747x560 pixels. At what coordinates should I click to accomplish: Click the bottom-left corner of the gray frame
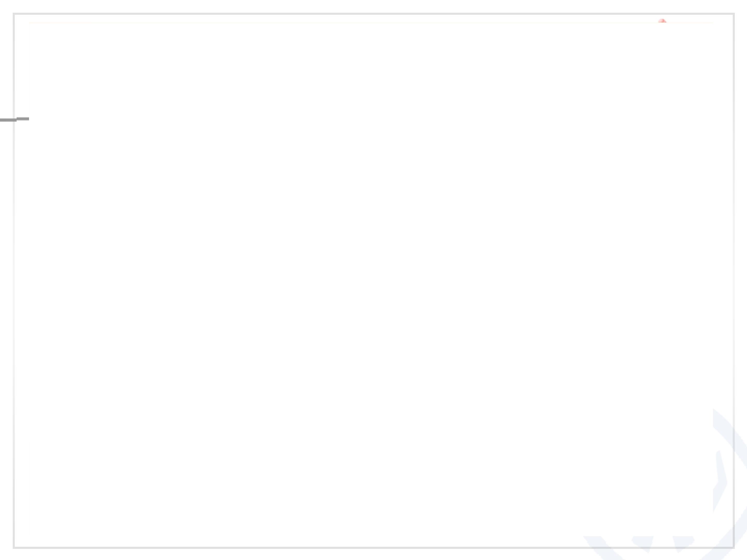click(x=14, y=547)
